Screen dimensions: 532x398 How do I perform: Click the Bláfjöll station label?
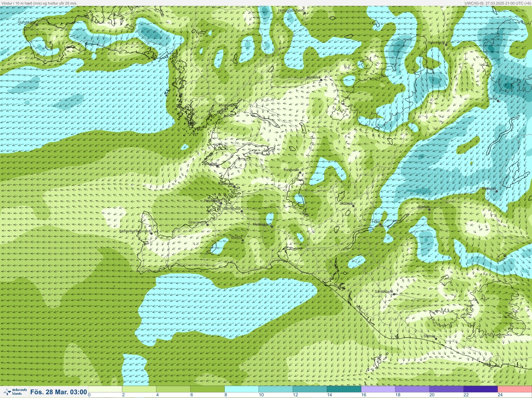coord(236,237)
